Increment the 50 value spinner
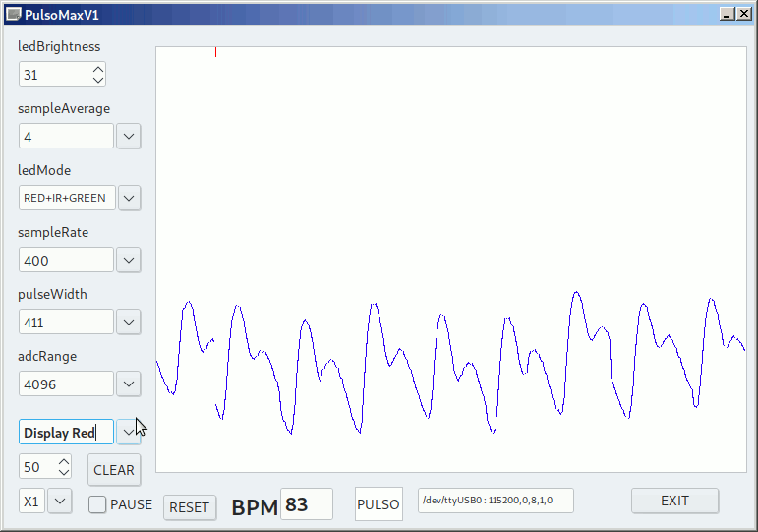The height and width of the screenshot is (532, 758). pos(64,461)
